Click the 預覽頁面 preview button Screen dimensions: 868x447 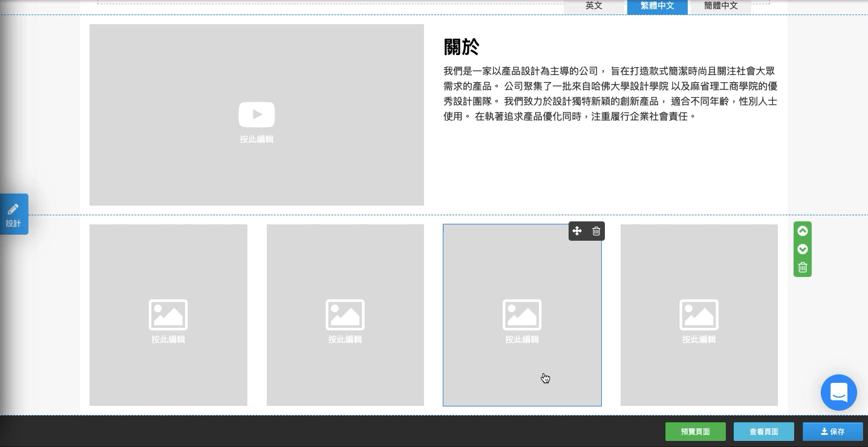(695, 432)
